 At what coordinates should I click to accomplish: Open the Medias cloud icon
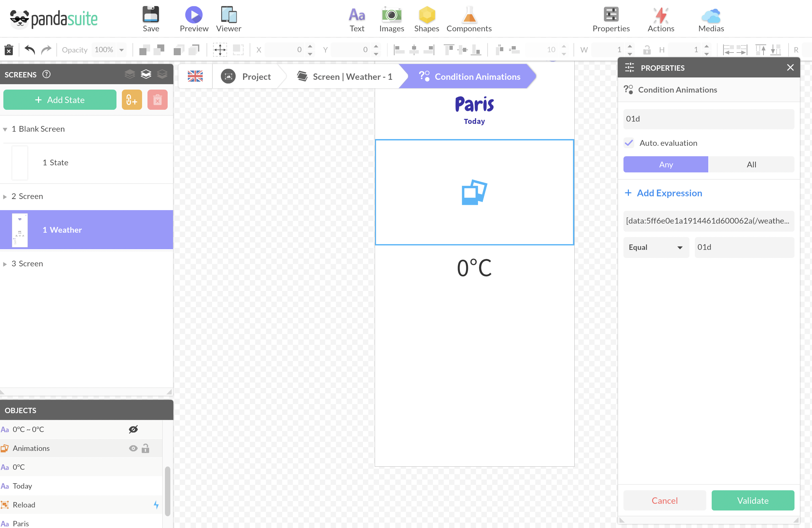[x=711, y=15]
